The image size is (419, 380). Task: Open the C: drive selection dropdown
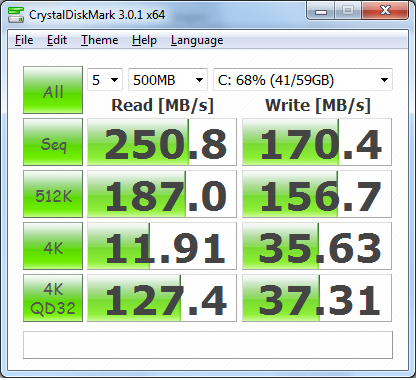[x=303, y=80]
